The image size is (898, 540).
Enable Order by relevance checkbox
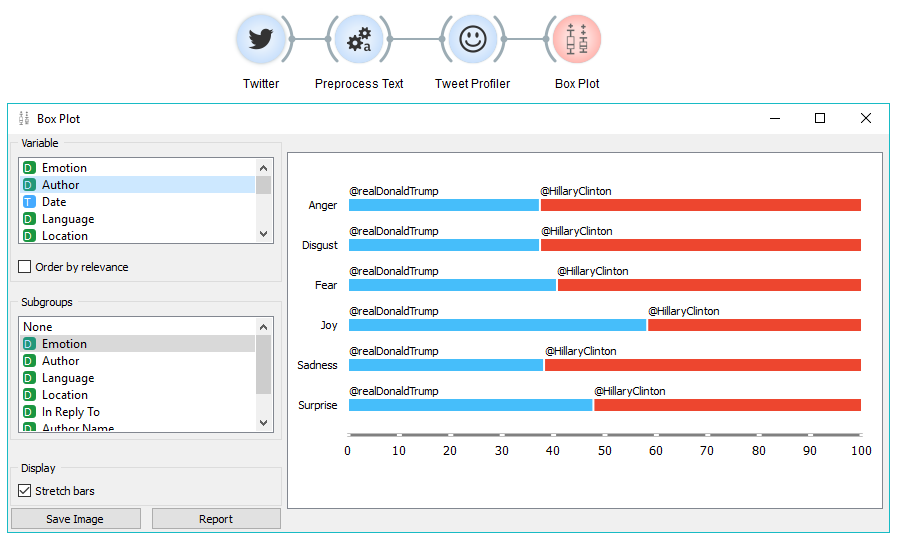pyautogui.click(x=25, y=267)
